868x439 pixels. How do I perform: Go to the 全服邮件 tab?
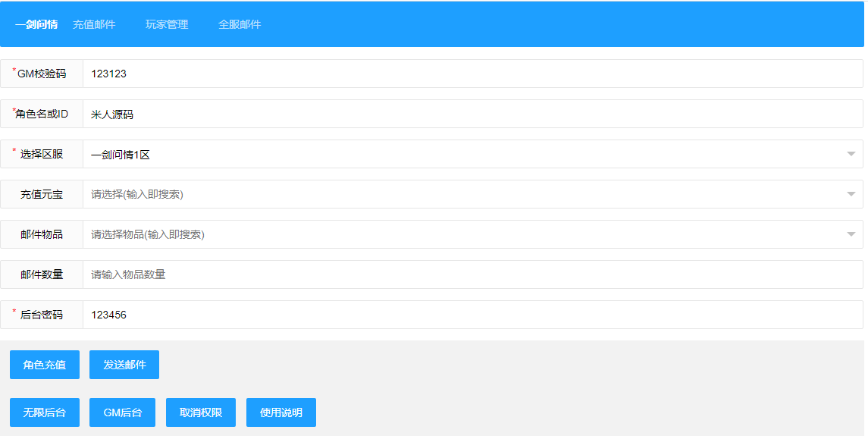click(x=240, y=24)
